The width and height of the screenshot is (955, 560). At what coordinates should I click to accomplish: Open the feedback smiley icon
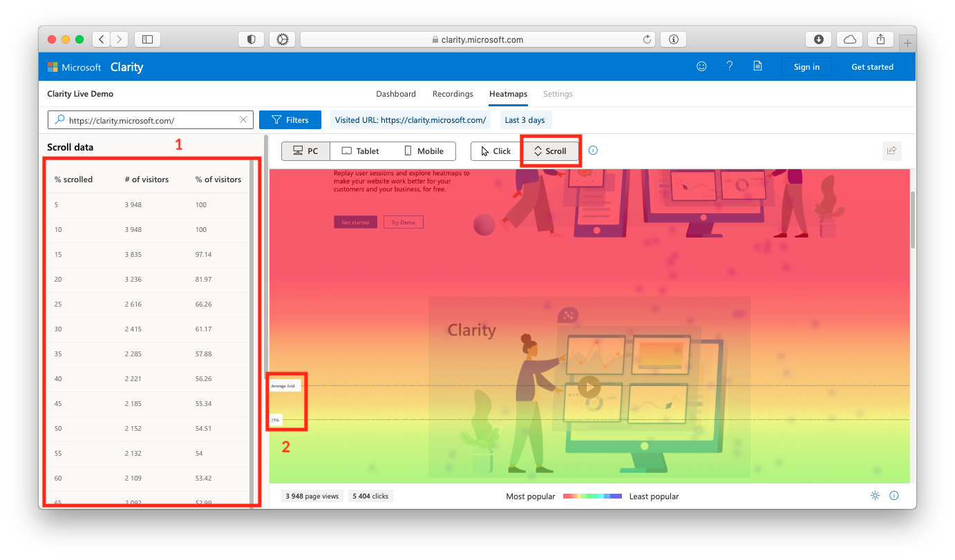[x=701, y=66]
